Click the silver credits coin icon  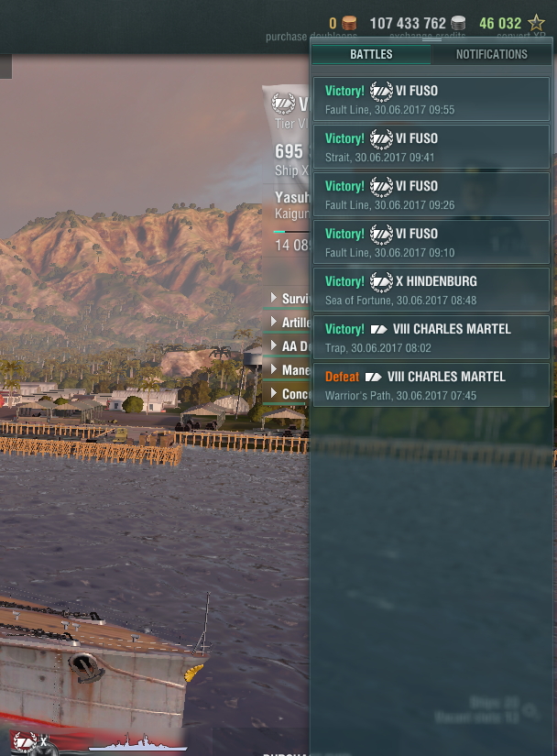coord(458,23)
